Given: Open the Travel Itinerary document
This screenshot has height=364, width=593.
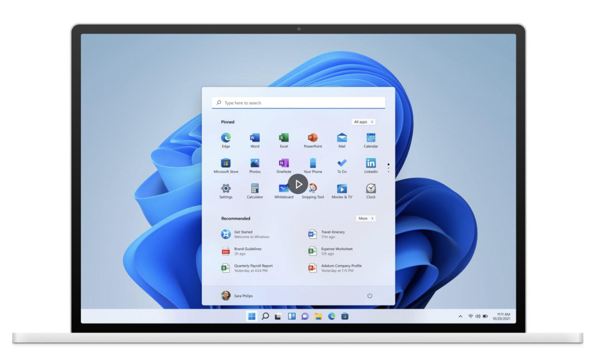Looking at the screenshot, I should coord(326,234).
